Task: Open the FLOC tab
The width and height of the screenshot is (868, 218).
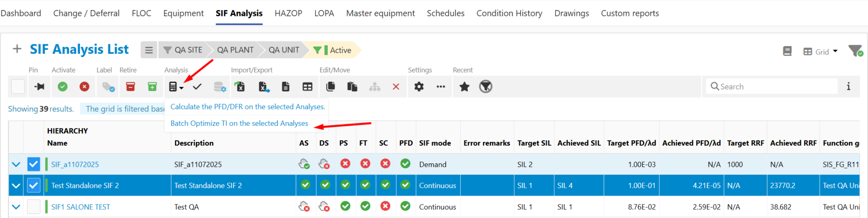Action: 142,13
